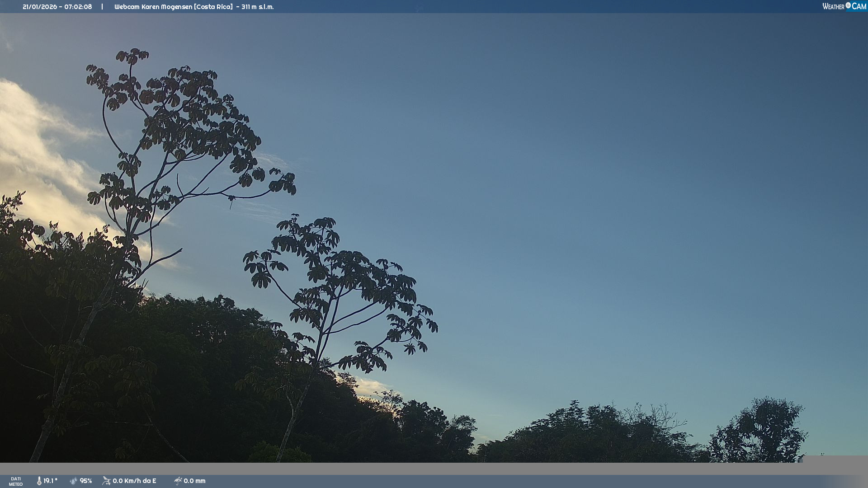Click the DATI METEO label
This screenshot has height=488, width=868.
click(x=16, y=481)
